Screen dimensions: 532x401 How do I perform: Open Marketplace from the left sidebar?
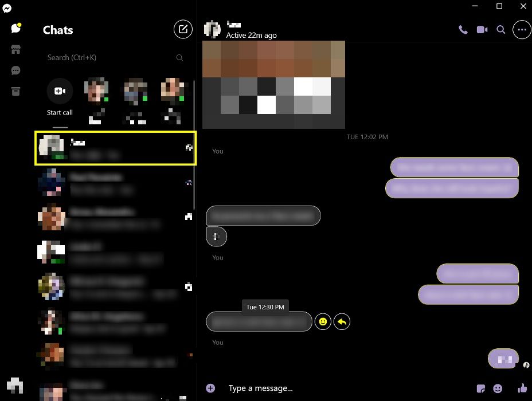15,49
